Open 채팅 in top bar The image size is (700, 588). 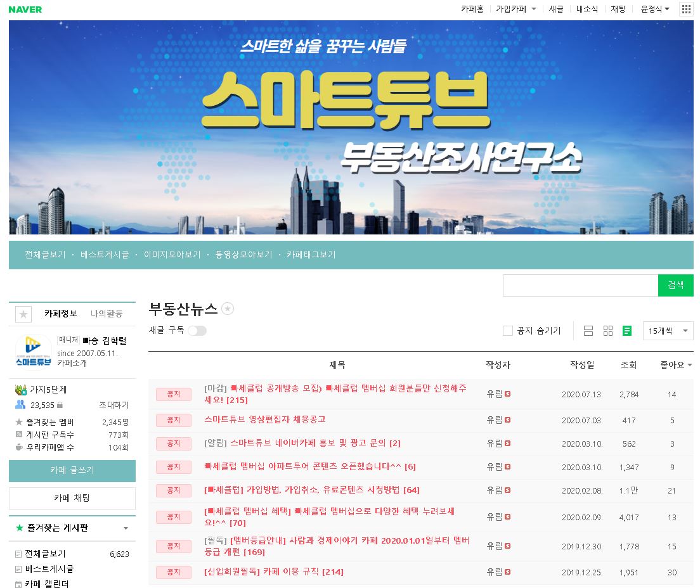618,9
